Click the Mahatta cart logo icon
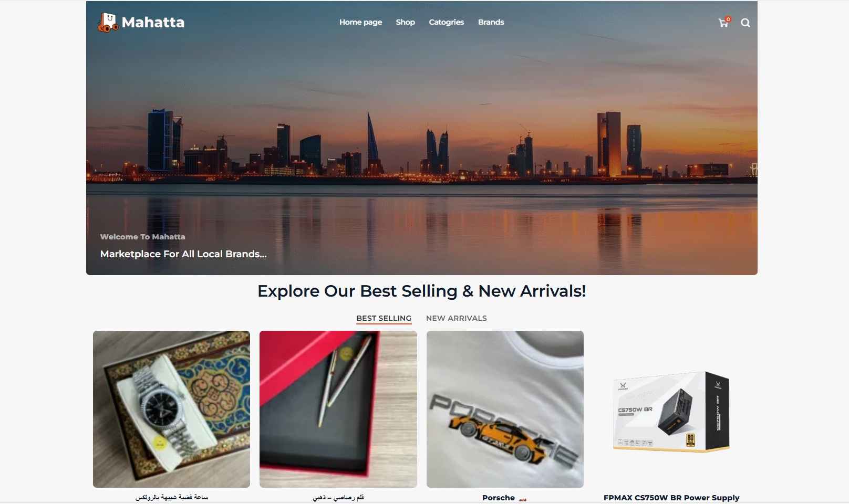Viewport: 849px width, 504px height. pyautogui.click(x=108, y=23)
